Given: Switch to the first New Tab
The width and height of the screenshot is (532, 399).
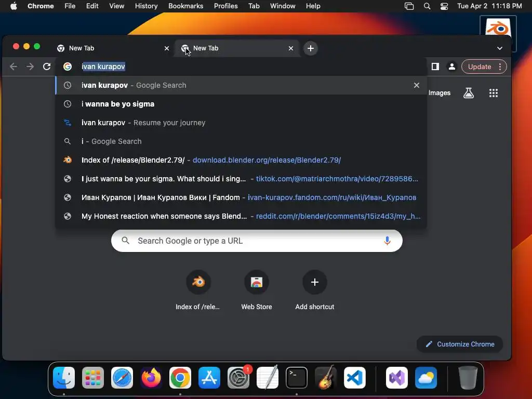Looking at the screenshot, I should pos(109,48).
